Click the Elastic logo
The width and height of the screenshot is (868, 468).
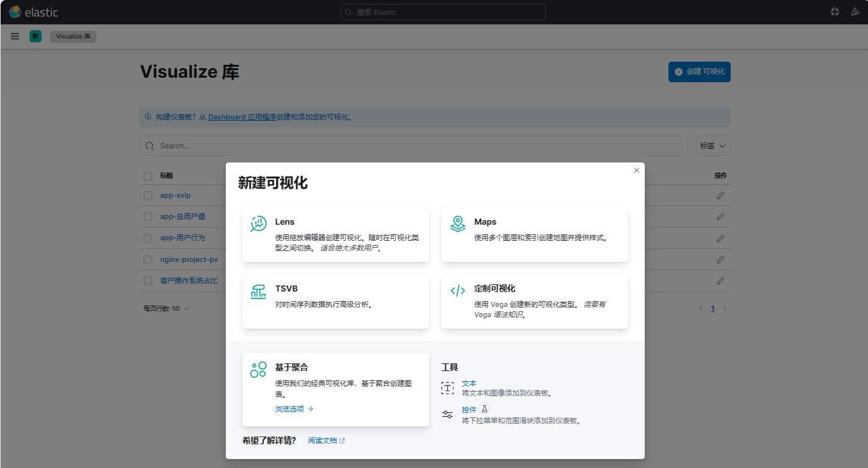(33, 12)
